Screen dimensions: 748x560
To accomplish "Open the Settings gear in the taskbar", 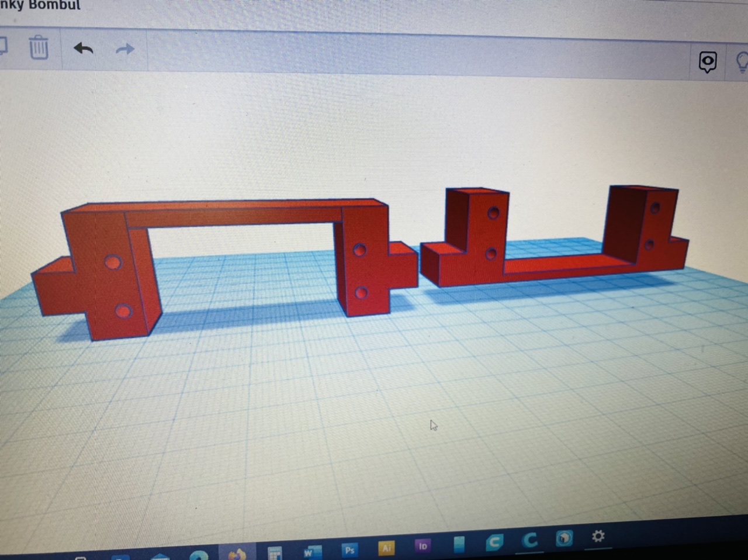I will pos(598,536).
